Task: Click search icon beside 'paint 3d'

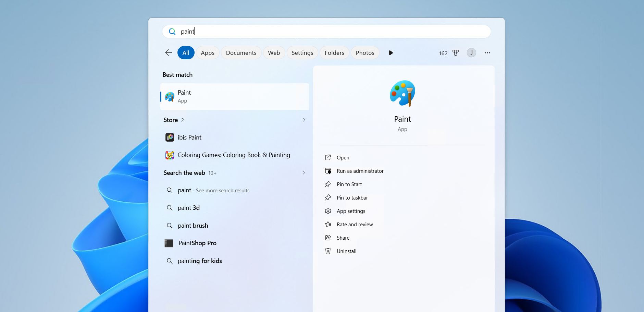Action: 170,208
